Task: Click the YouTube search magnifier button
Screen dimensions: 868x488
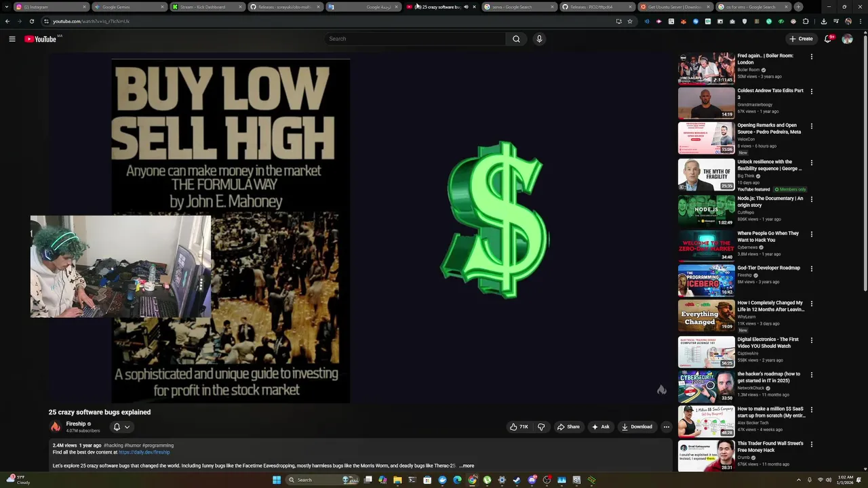Action: point(516,39)
